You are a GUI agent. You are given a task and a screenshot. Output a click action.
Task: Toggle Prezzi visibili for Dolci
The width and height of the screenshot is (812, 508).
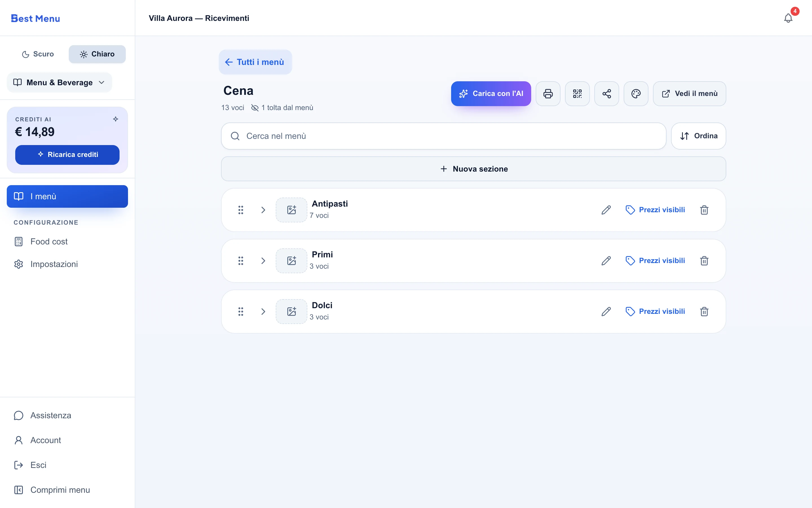[655, 312]
